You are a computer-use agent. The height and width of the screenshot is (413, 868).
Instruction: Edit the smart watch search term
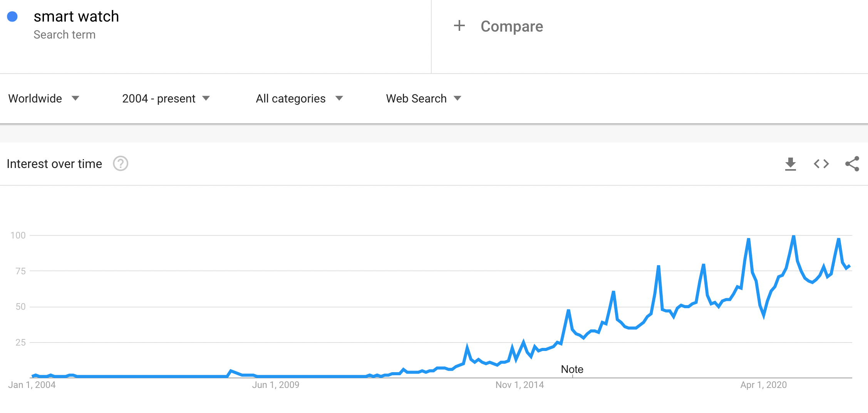tap(76, 17)
